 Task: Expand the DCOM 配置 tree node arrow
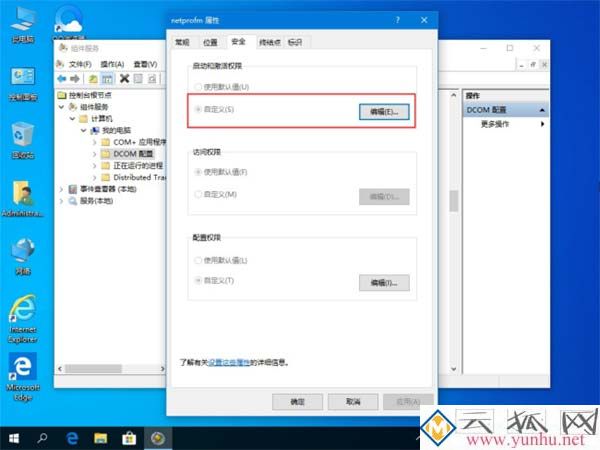click(x=95, y=154)
